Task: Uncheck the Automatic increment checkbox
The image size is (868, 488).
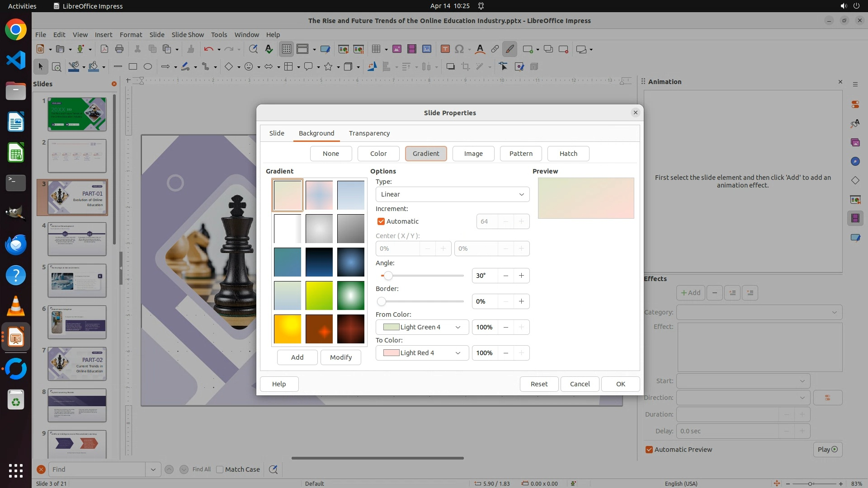Action: click(x=381, y=221)
